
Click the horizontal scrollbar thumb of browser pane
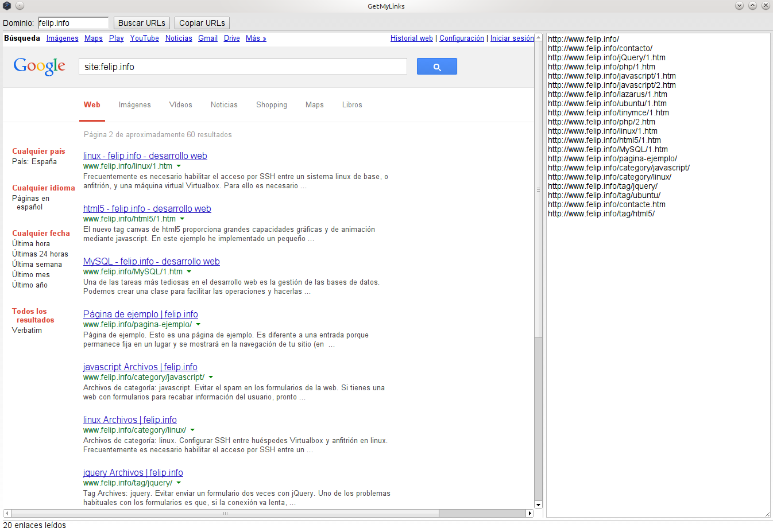tap(225, 513)
